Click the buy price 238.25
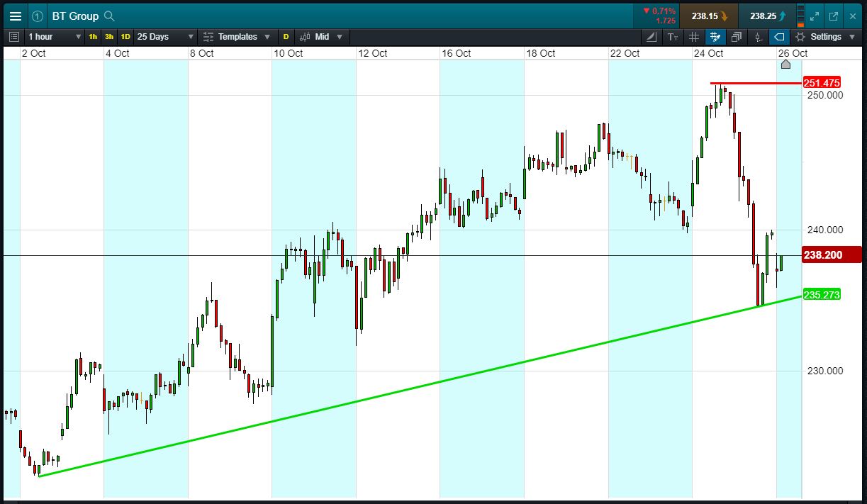 tap(766, 16)
